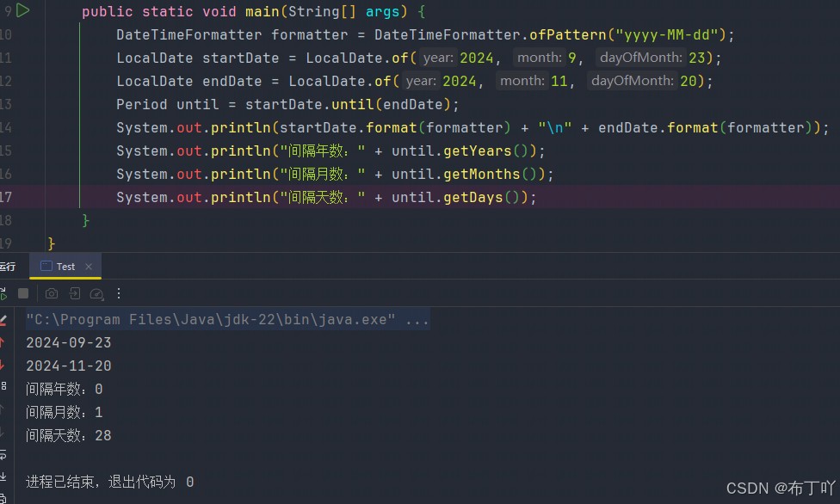Click the until method call on line 13
840x504 pixels.
[x=353, y=104]
